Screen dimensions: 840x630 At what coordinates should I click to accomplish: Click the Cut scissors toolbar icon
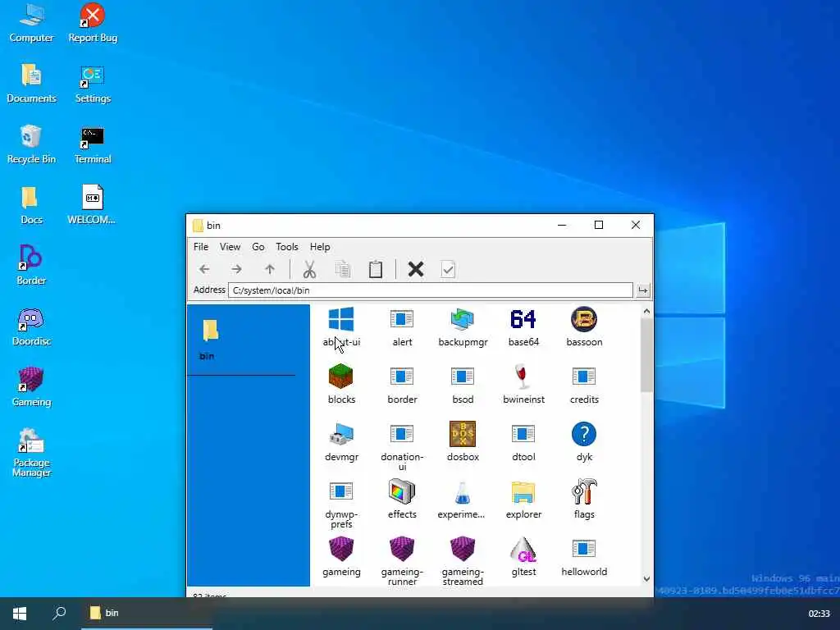(x=309, y=269)
